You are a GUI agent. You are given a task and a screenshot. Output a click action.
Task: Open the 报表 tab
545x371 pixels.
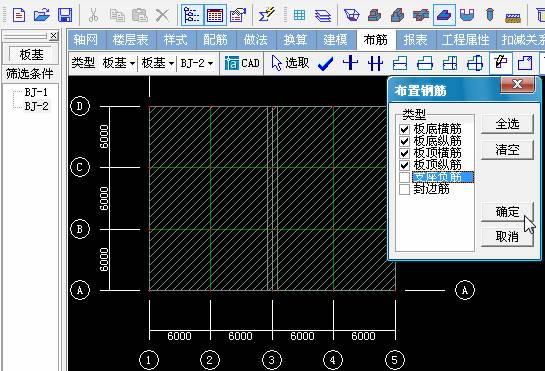415,40
